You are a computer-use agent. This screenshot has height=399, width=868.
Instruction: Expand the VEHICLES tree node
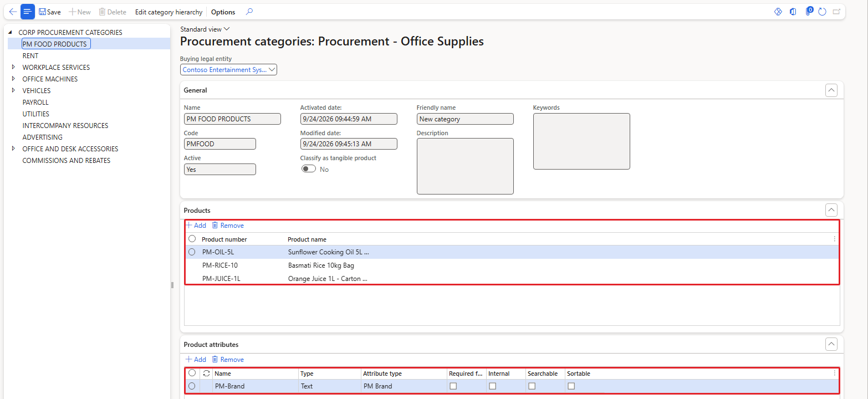13,90
